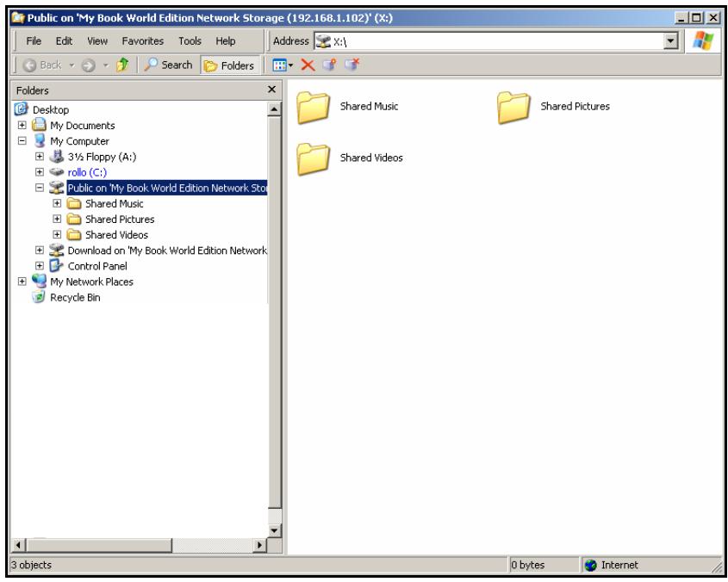728x582 pixels.
Task: Click the red Delete X icon
Action: coord(308,65)
